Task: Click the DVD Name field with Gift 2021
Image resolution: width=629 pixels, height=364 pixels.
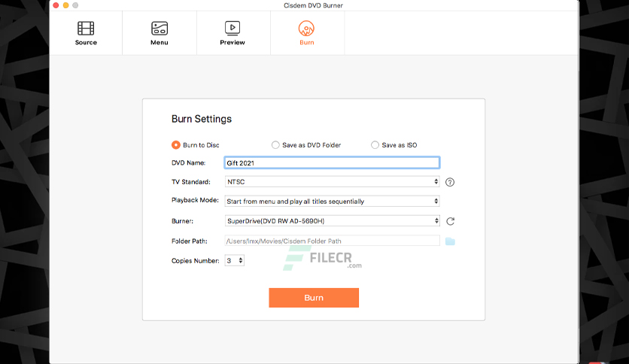Action: click(332, 162)
